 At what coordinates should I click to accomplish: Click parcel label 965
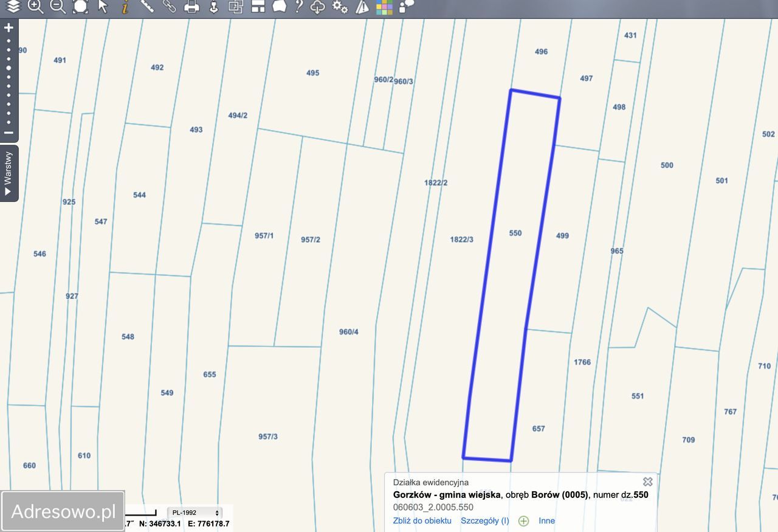(617, 251)
